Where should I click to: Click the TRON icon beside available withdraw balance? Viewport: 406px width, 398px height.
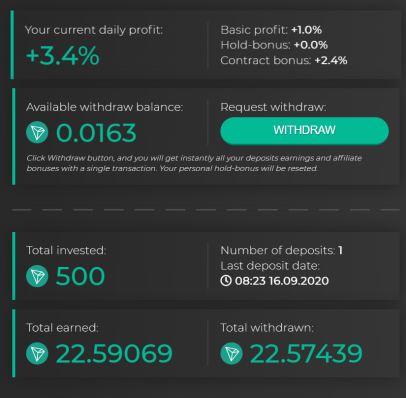coord(37,132)
